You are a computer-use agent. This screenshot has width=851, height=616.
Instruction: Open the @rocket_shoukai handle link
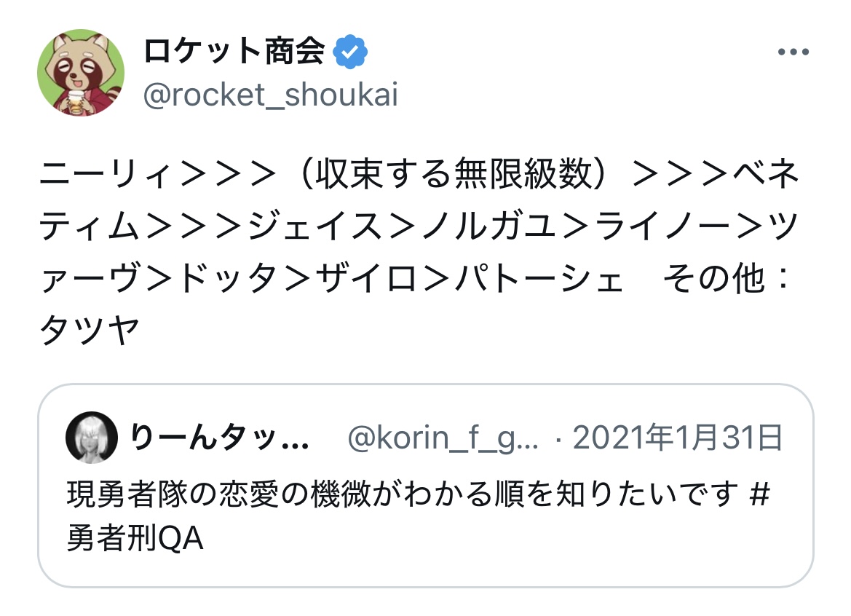coord(271,96)
